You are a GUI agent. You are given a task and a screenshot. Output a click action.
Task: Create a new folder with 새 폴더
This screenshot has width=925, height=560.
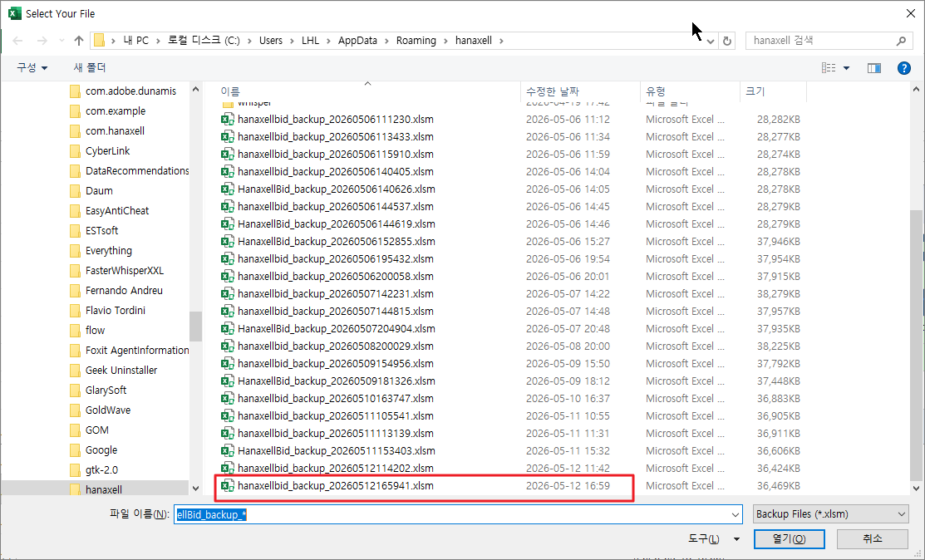tap(90, 68)
